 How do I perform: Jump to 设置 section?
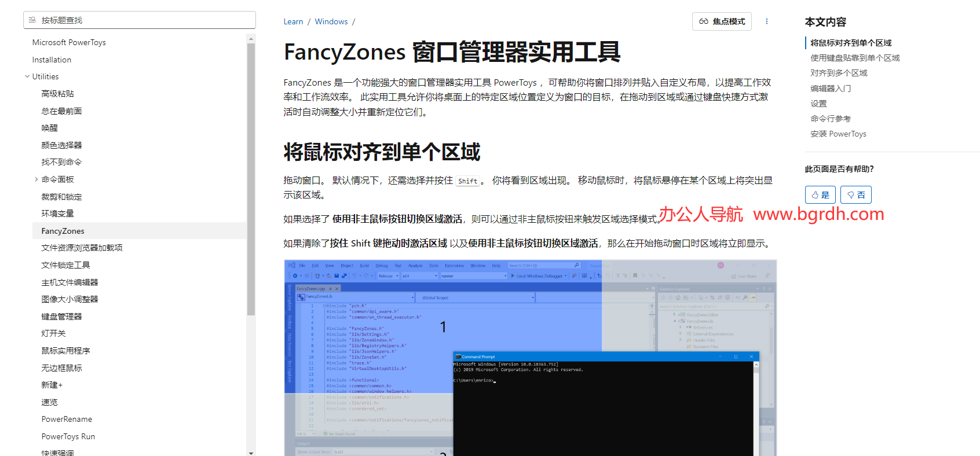tap(818, 104)
